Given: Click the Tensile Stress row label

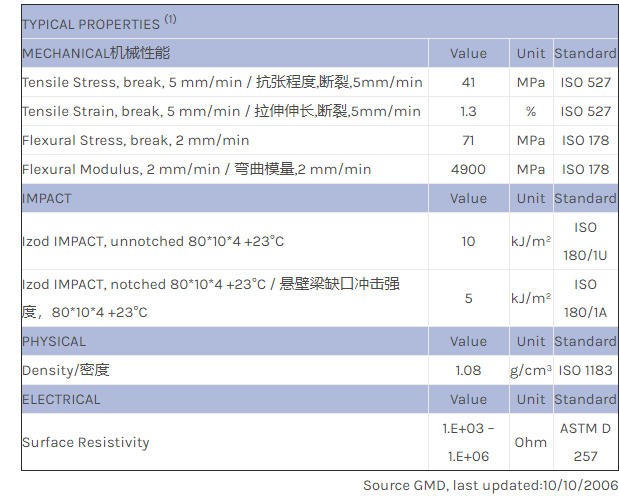Looking at the screenshot, I should click(222, 82).
